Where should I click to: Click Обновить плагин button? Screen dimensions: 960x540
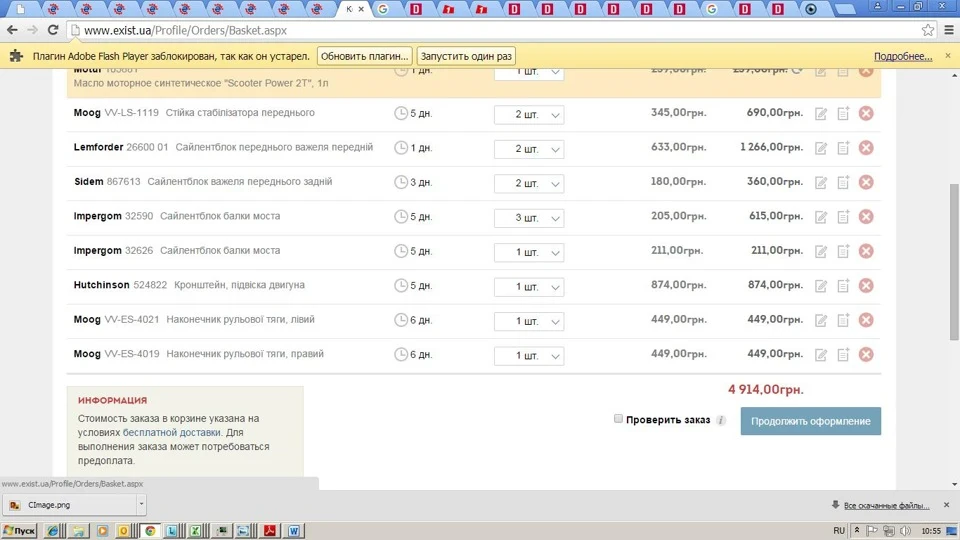point(364,56)
